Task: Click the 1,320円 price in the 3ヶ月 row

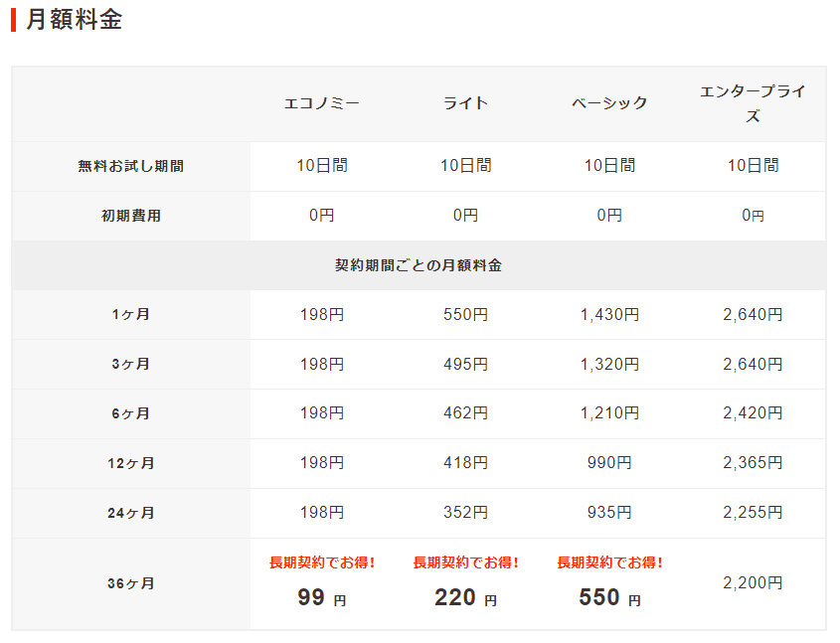Action: point(609,365)
